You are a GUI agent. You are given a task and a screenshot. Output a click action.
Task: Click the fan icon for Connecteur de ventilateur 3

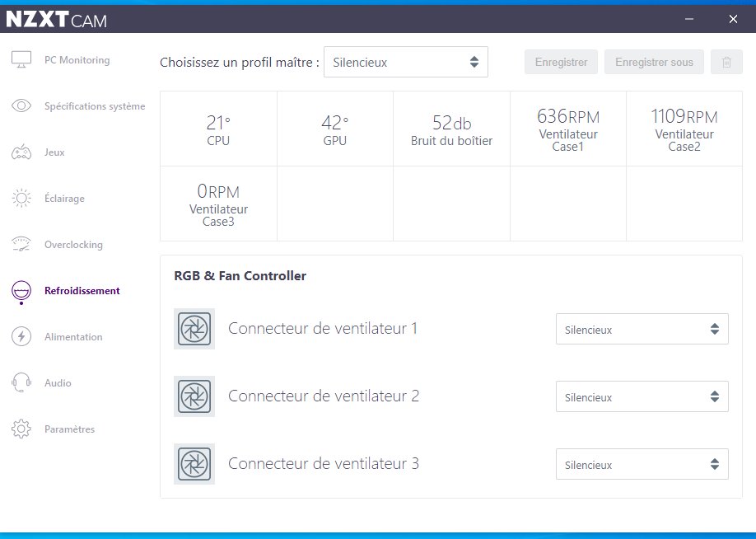tap(194, 464)
